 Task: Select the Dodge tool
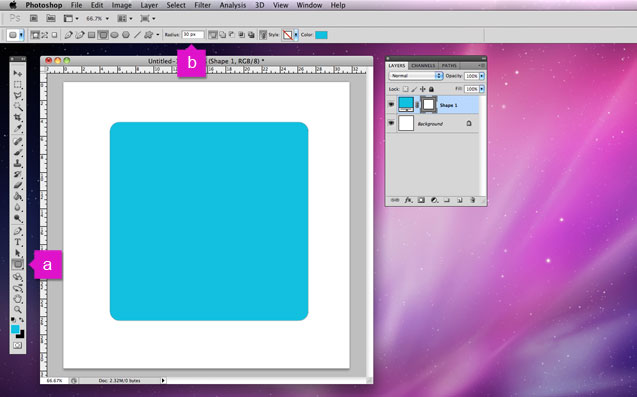(17, 218)
